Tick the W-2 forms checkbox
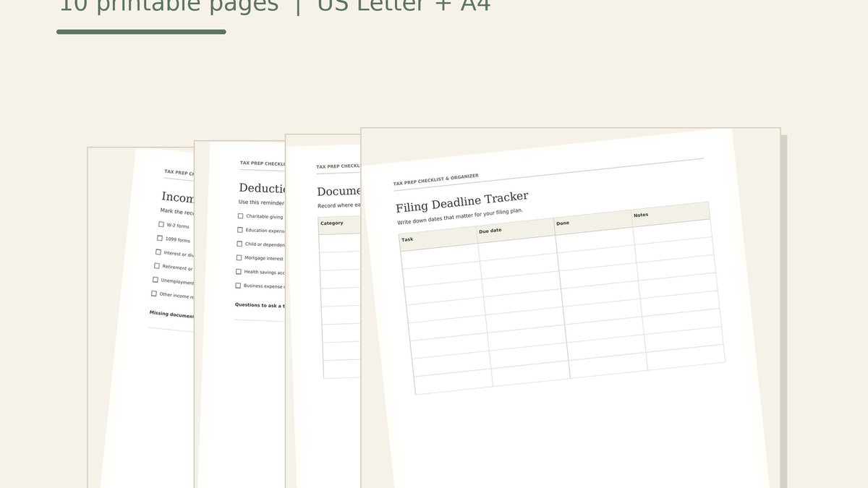The width and height of the screenshot is (868, 488). pyautogui.click(x=161, y=224)
